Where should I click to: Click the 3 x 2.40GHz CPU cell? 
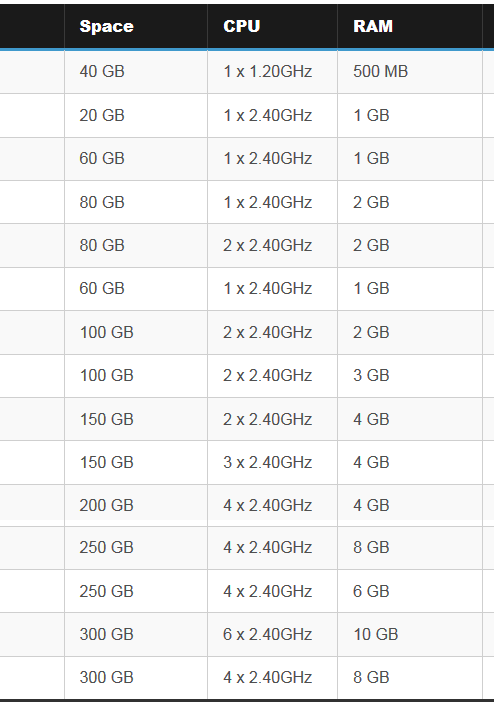point(272,462)
